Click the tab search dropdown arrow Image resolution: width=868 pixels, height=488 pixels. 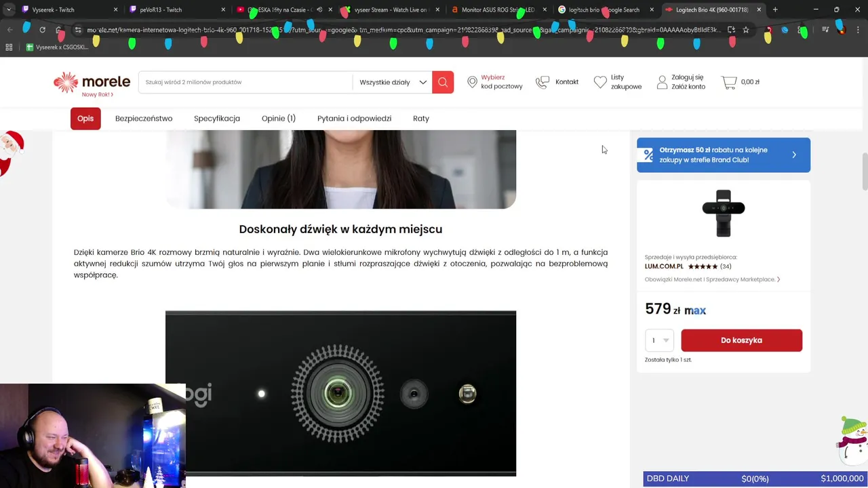(9, 9)
